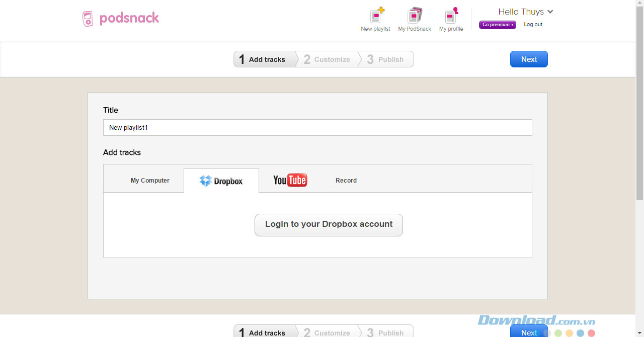The height and width of the screenshot is (337, 644).
Task: Open the My profile icon
Action: click(x=451, y=16)
